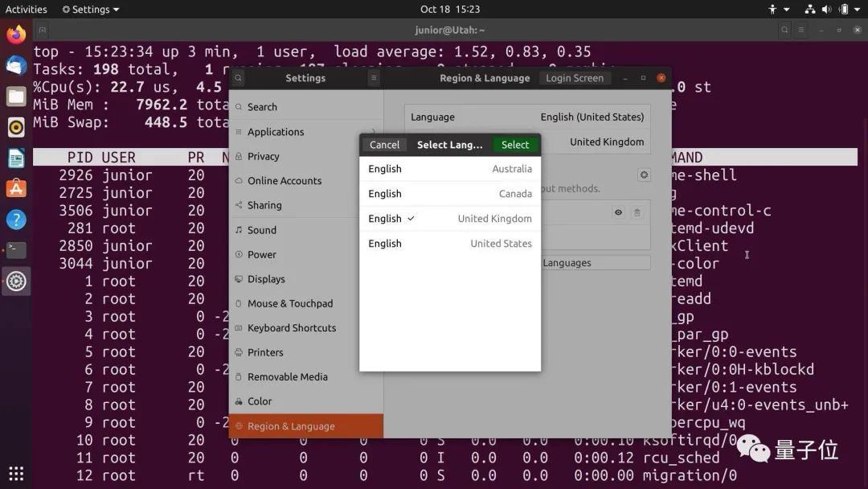This screenshot has height=489, width=868.
Task: Open Ubuntu Software store icon
Action: (16, 189)
